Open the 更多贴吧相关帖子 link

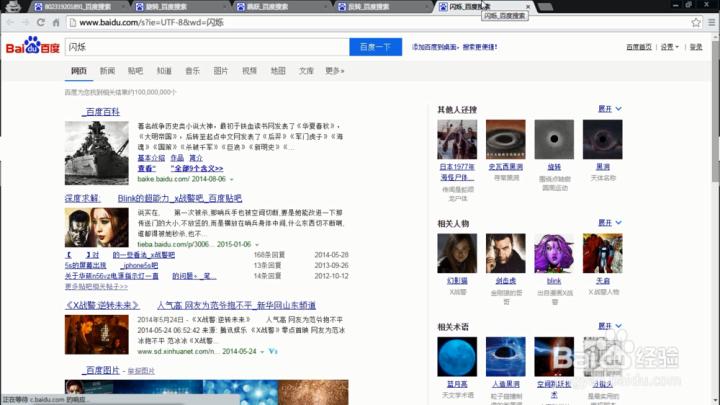96,287
